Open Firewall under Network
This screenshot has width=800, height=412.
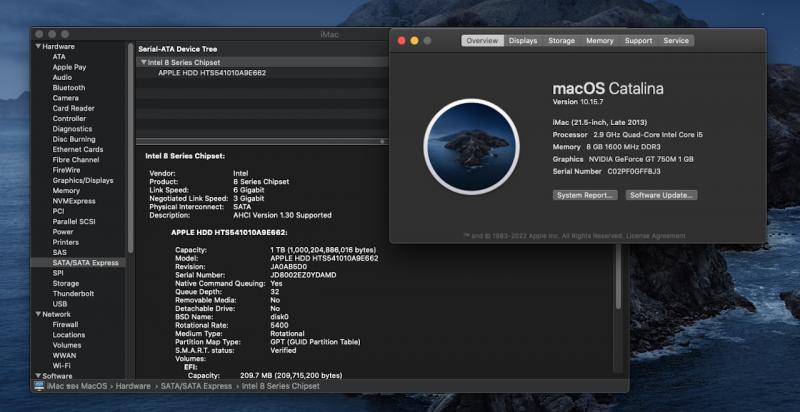pyautogui.click(x=65, y=324)
